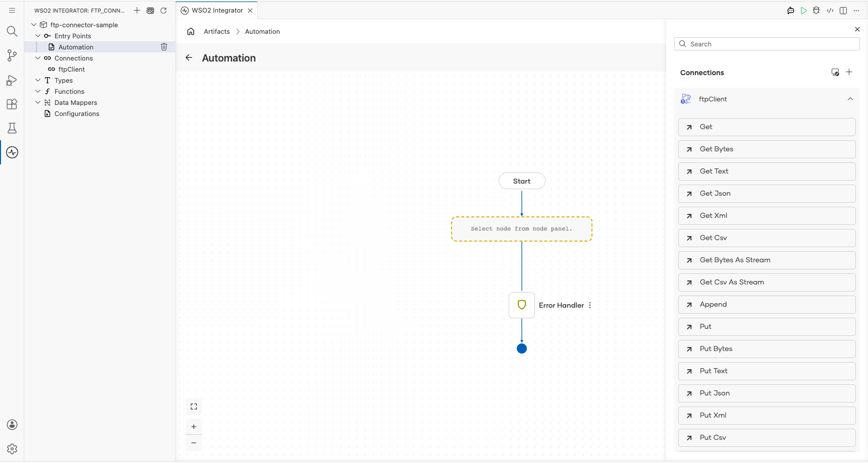Choose the Put action
This screenshot has height=463, width=868.
767,327
